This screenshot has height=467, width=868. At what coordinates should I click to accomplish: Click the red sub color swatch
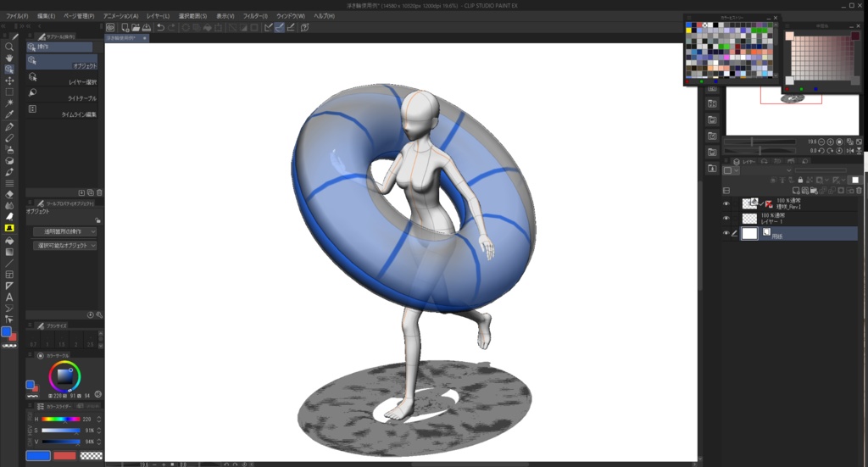click(x=64, y=455)
